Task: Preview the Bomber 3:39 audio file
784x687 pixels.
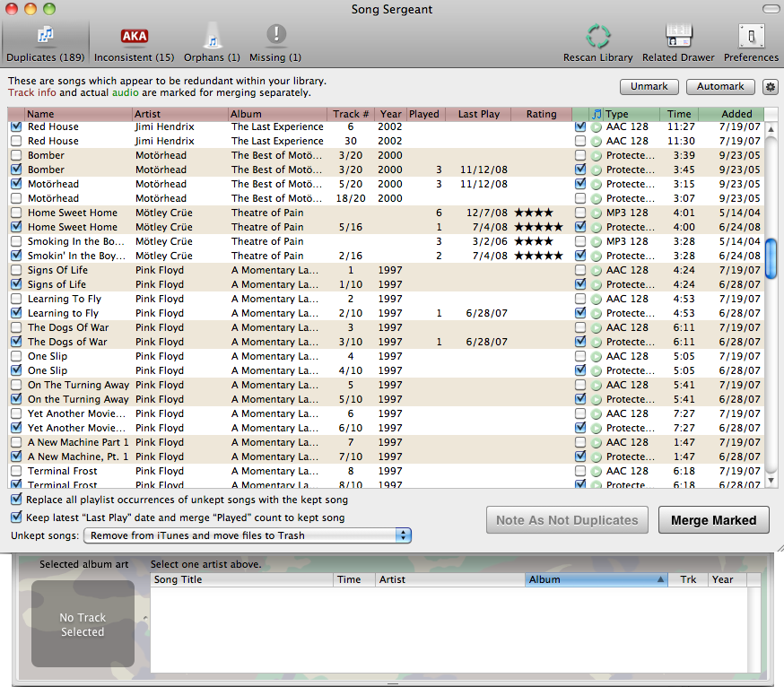Action: (x=596, y=155)
